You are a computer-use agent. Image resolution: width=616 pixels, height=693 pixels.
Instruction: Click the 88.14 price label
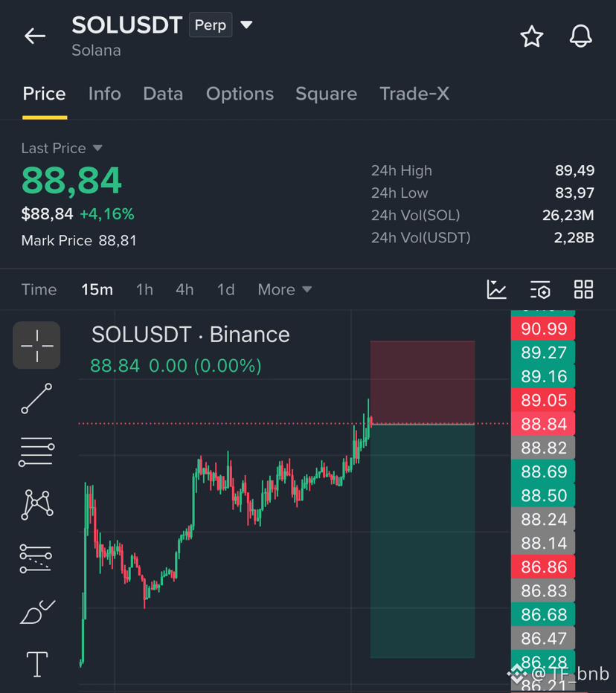coord(543,544)
